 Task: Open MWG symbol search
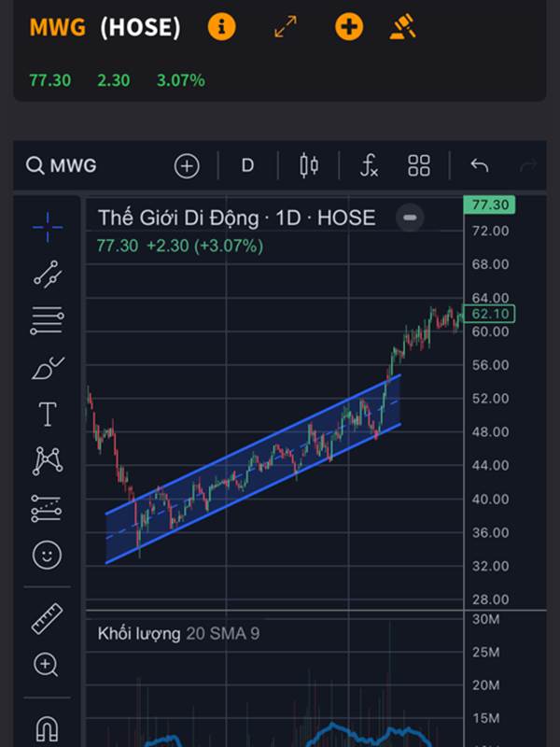[61, 166]
